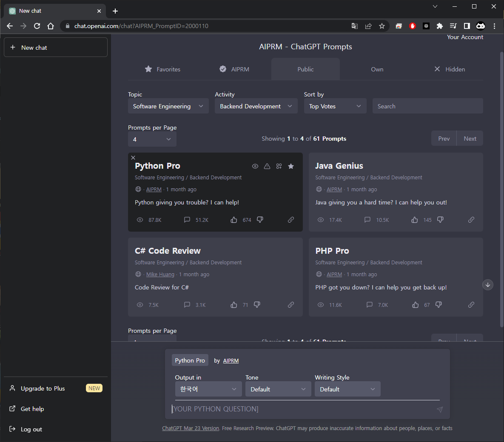Open Chrome three-dot menu
The image size is (504, 442).
(x=494, y=26)
